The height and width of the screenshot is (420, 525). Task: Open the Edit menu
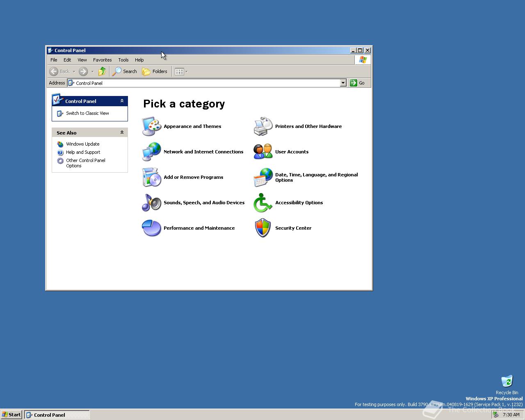(x=67, y=60)
